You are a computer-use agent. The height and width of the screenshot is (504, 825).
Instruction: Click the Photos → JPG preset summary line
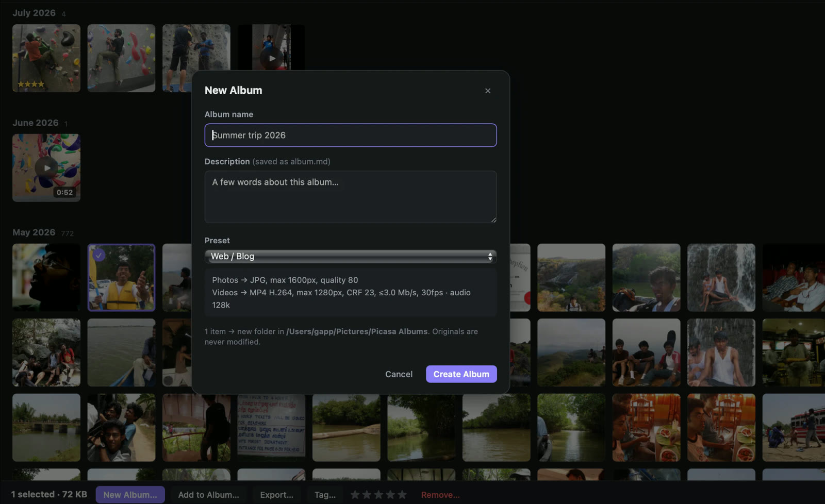click(x=285, y=280)
